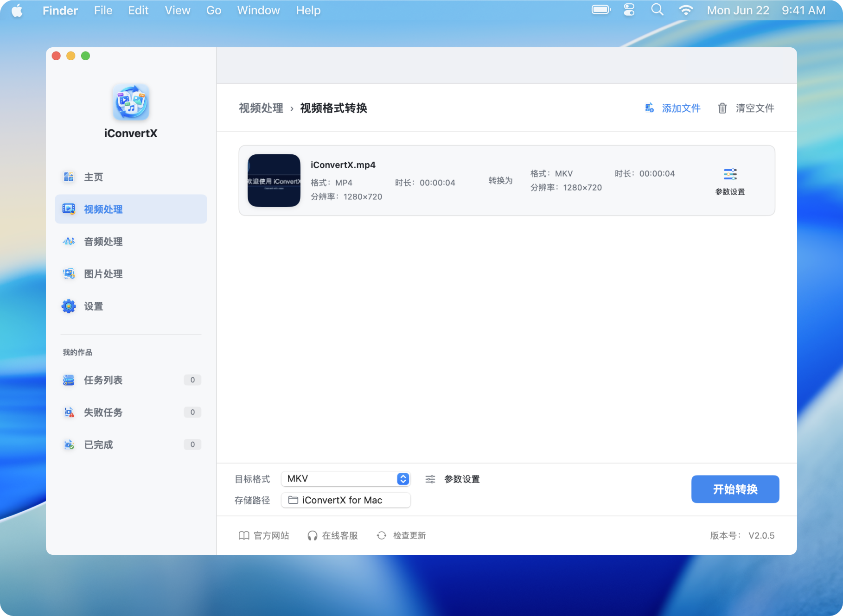Click the iConvertX app logo

(x=131, y=102)
